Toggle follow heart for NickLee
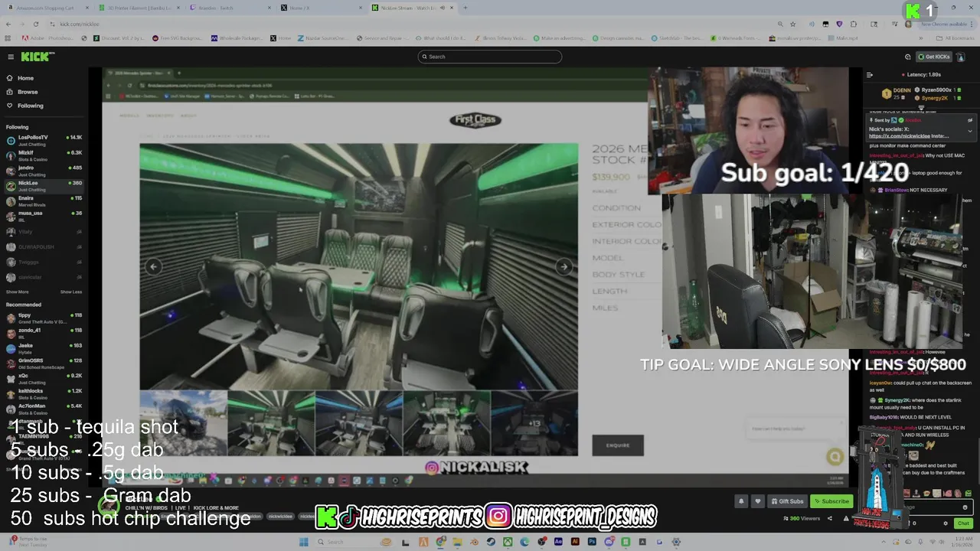This screenshot has height=551, width=980. click(x=758, y=501)
